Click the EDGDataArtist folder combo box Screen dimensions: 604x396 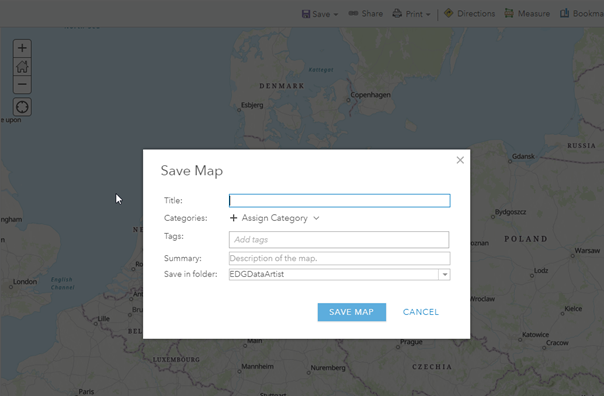(x=339, y=274)
